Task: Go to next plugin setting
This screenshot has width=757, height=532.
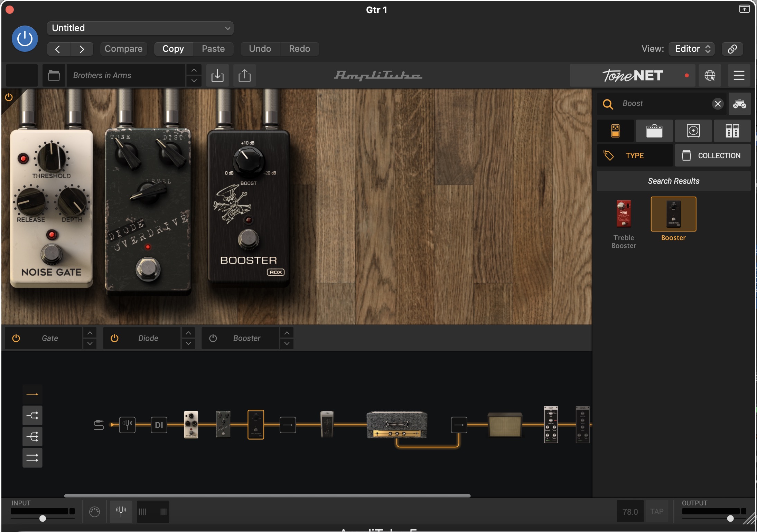Action: point(82,49)
